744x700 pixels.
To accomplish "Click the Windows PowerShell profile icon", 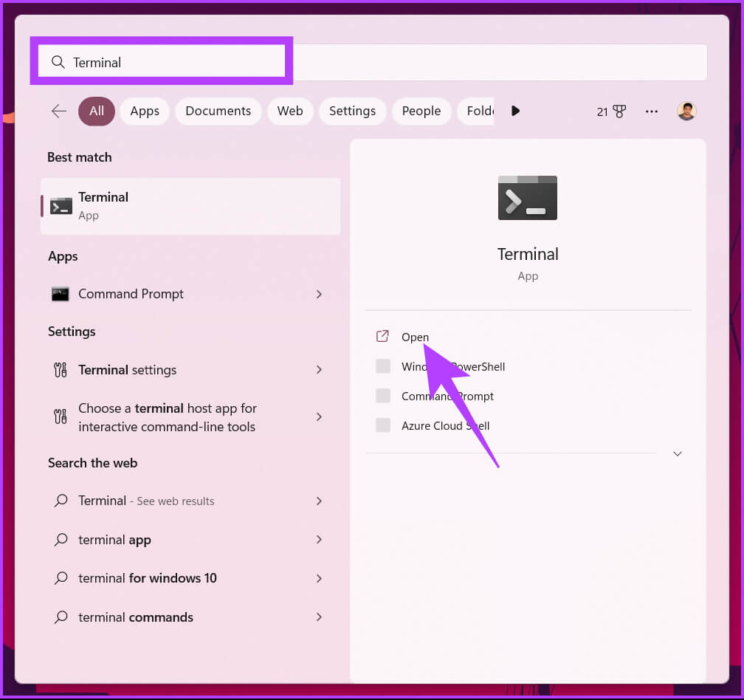I will tap(383, 366).
